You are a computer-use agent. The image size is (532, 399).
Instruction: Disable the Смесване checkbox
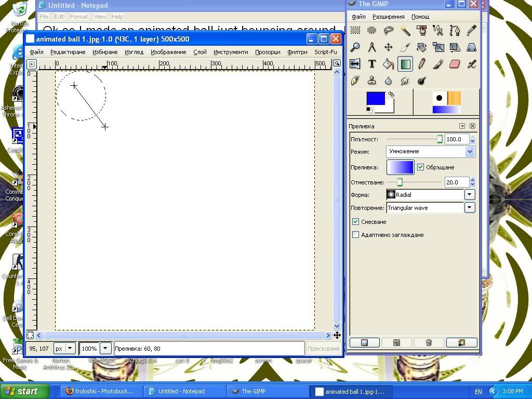pyautogui.click(x=355, y=221)
